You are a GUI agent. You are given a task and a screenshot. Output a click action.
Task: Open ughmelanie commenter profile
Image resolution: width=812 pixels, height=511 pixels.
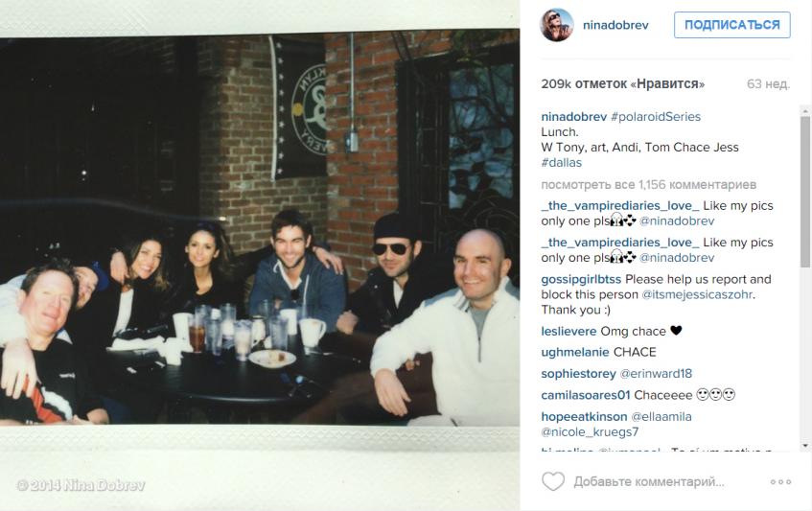point(575,352)
